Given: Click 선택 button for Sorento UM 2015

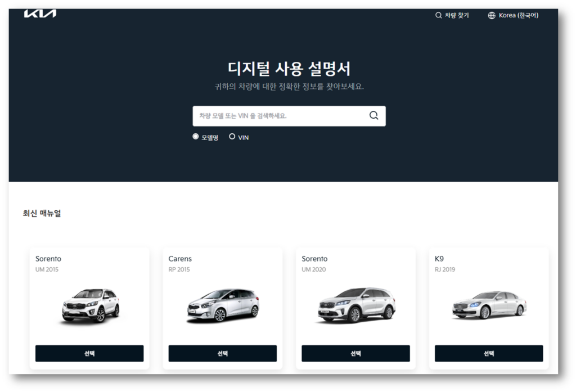Looking at the screenshot, I should coord(89,353).
